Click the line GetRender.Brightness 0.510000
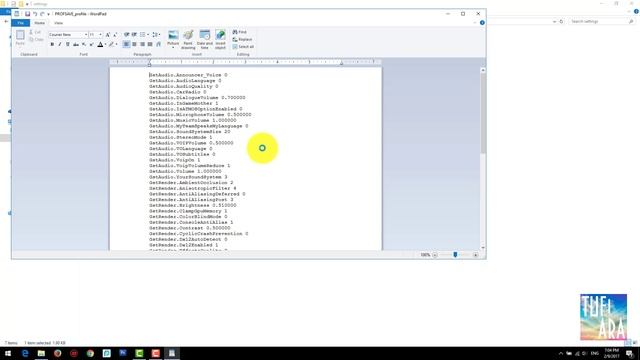 193,205
